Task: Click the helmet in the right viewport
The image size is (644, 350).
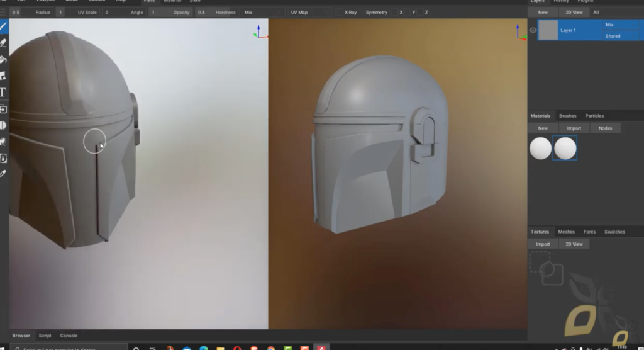Action: click(x=380, y=144)
